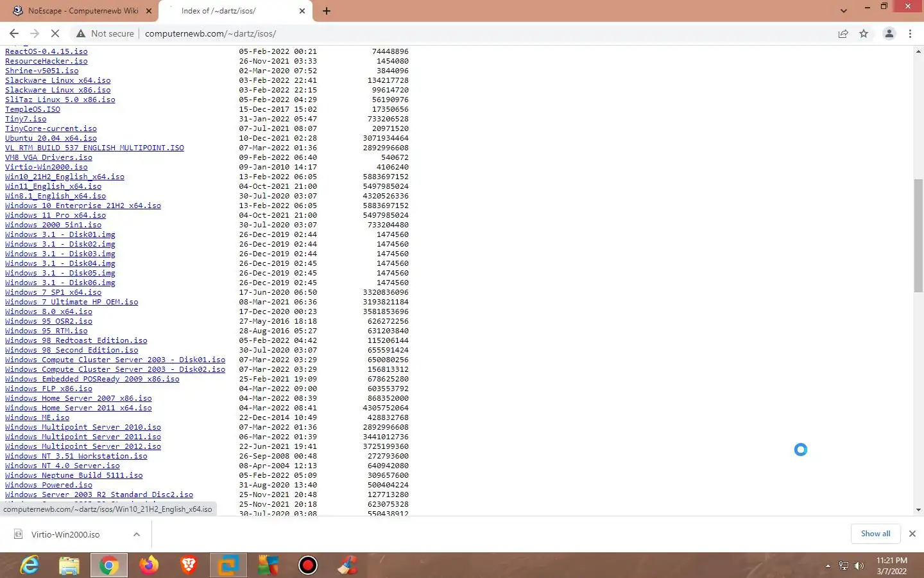Click the Windows_3.1_-_Disk01.img link
The image size is (924, 578).
[60, 234]
